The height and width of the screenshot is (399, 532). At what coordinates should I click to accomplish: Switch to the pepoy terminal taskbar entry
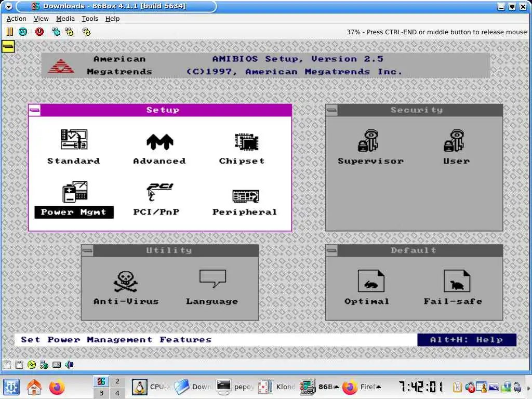235,387
